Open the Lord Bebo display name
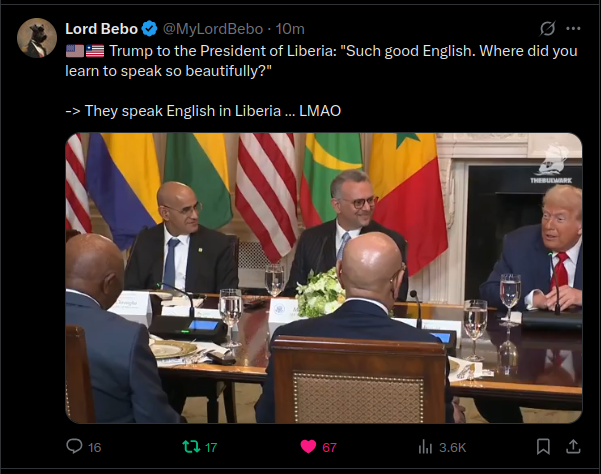Screen dimensions: 601x474 point(101,29)
